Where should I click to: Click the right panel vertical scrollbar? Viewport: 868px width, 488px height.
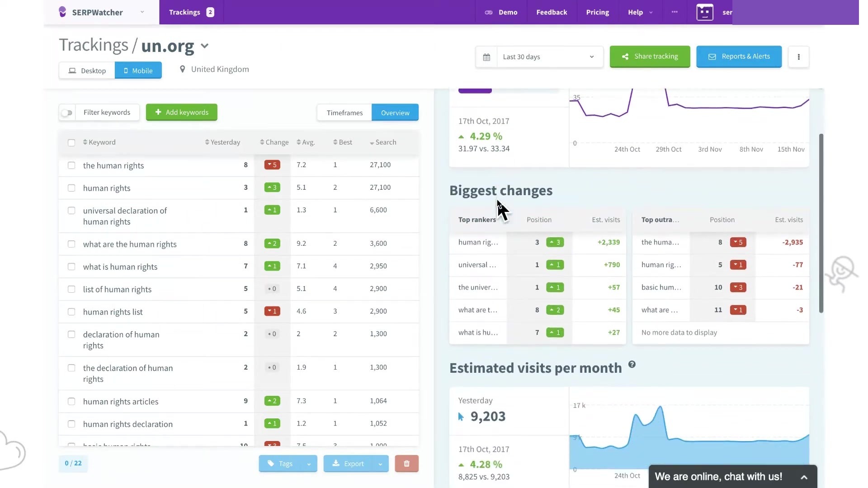tap(821, 223)
